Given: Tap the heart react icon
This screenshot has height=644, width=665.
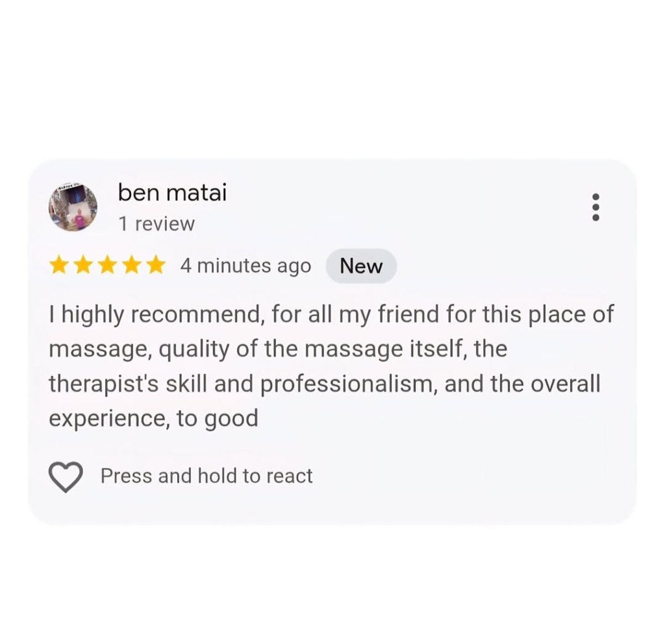Looking at the screenshot, I should (66, 477).
